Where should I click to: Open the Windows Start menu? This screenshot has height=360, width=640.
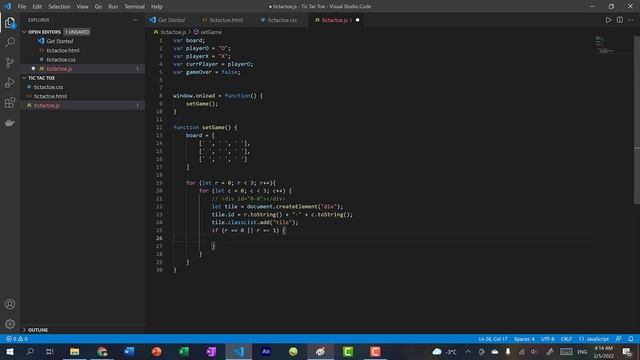click(9, 351)
